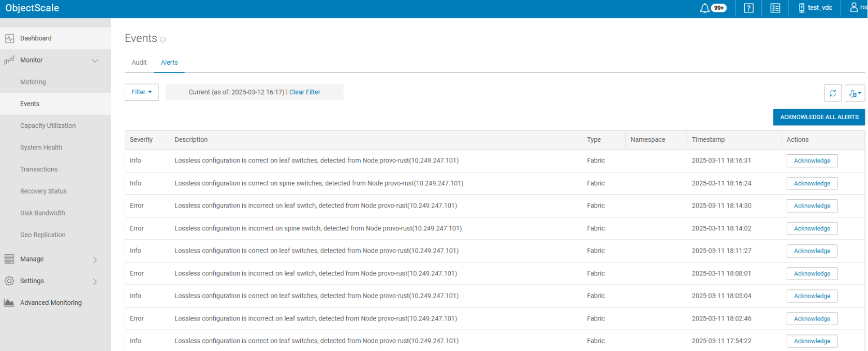Expand the Settings menu section
Screen dimensions: 868x351
point(95,281)
